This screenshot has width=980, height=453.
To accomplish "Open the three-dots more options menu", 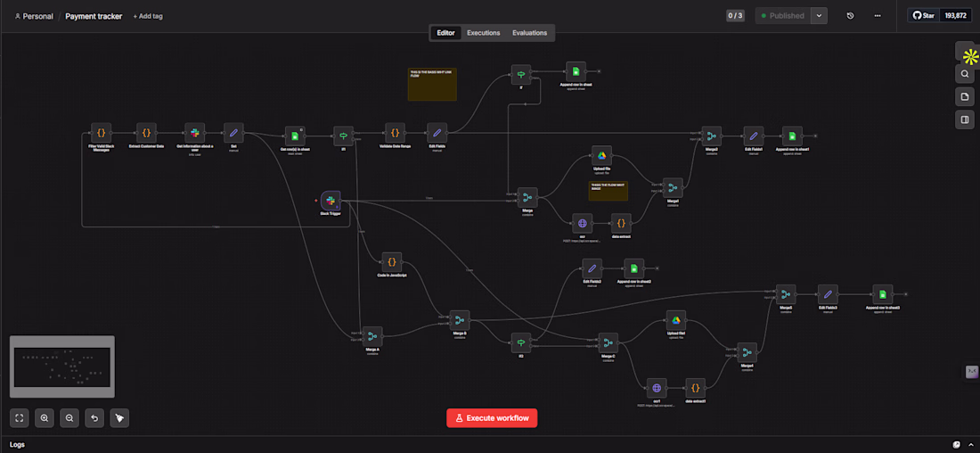I will click(878, 16).
